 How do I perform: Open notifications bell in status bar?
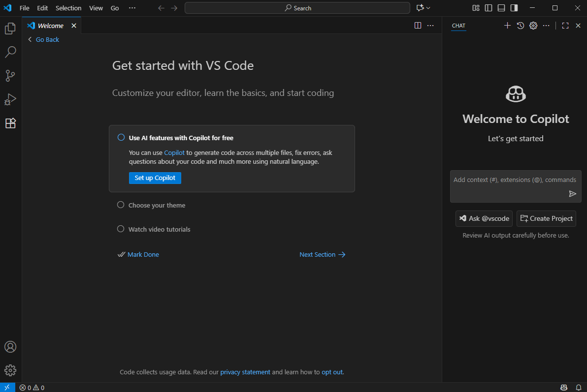[x=579, y=388]
